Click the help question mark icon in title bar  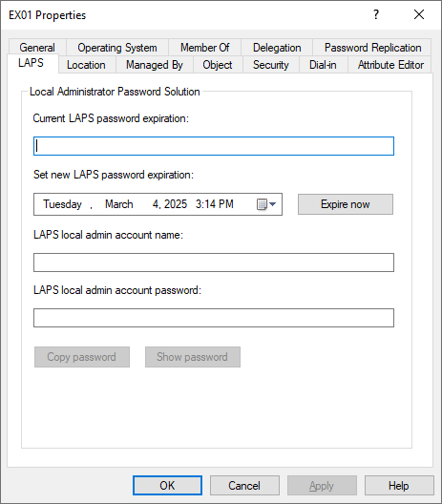(x=376, y=14)
